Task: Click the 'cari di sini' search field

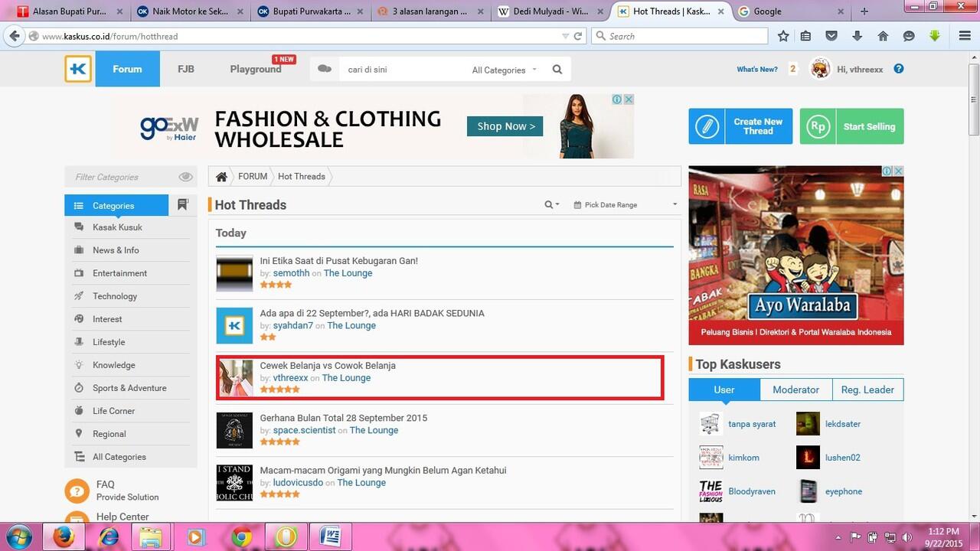Action: 402,70
